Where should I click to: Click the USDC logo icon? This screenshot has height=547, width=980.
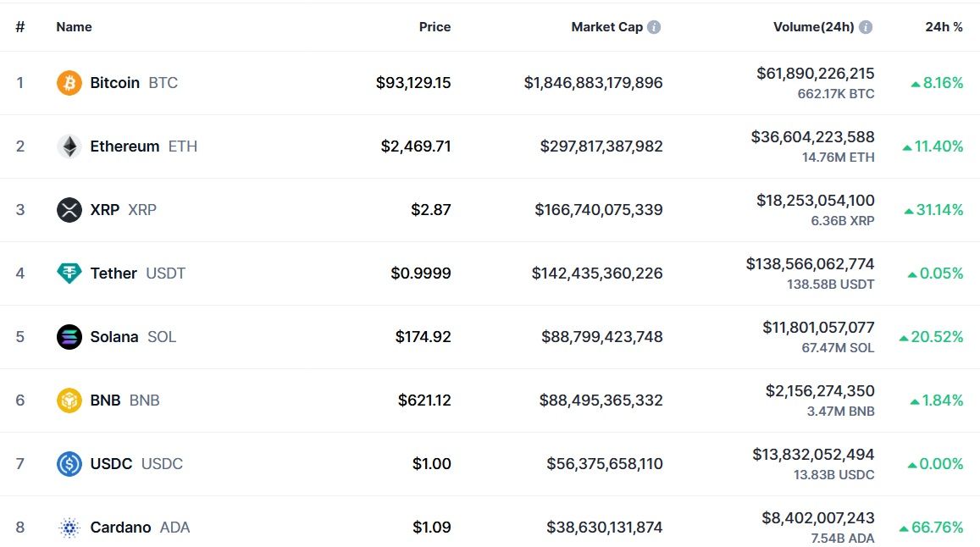pos(69,464)
